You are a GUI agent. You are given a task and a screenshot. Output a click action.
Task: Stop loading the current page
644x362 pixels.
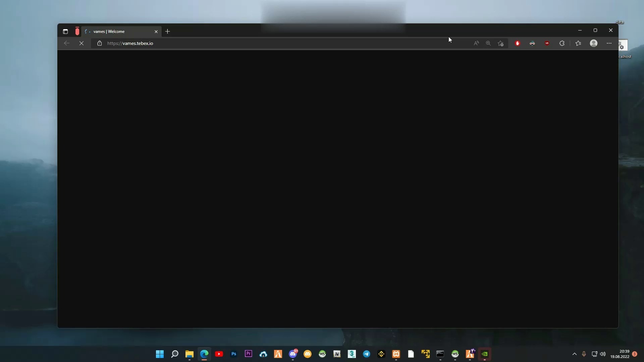pos(82,43)
